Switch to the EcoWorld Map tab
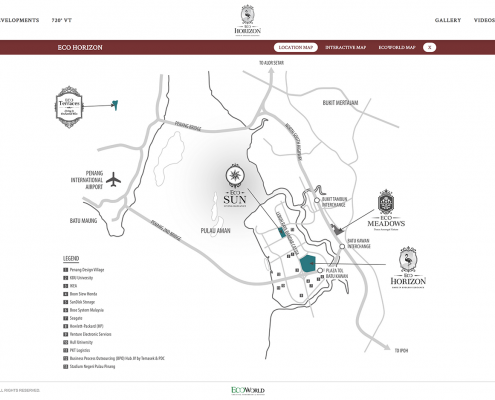 coord(397,47)
